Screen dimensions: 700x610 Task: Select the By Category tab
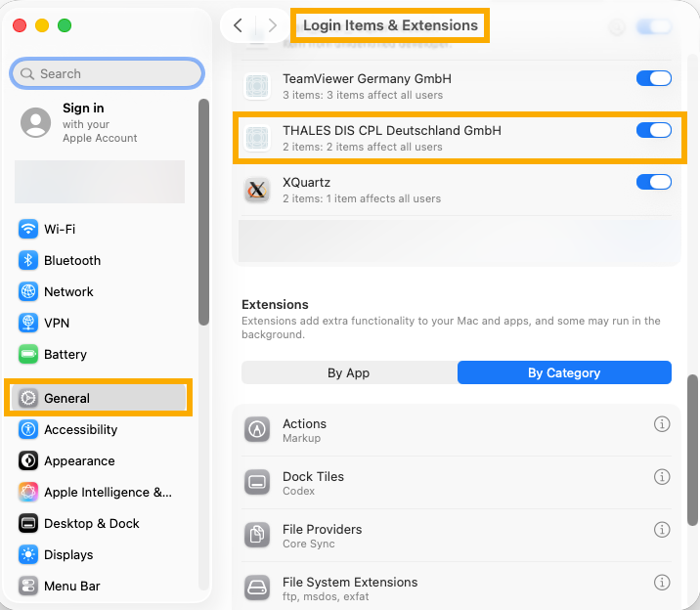(x=564, y=372)
